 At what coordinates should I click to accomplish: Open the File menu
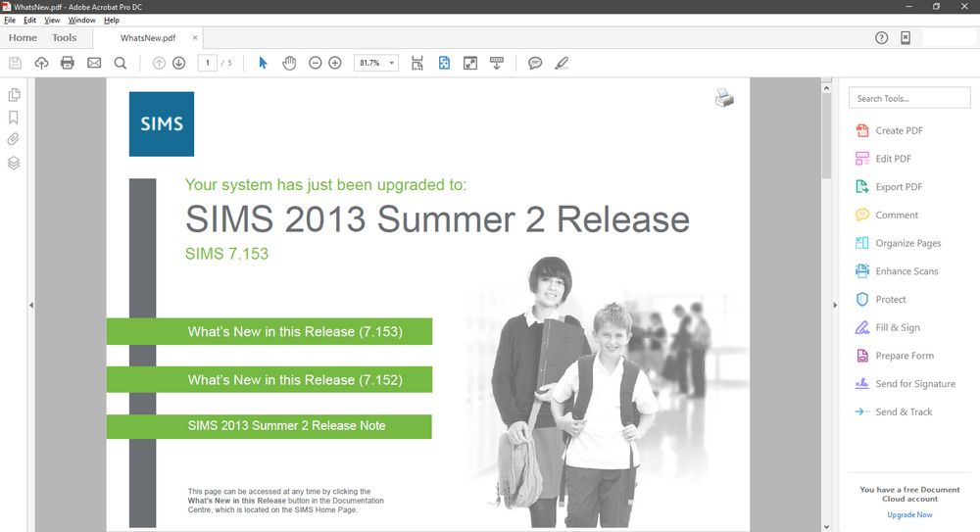tap(10, 20)
